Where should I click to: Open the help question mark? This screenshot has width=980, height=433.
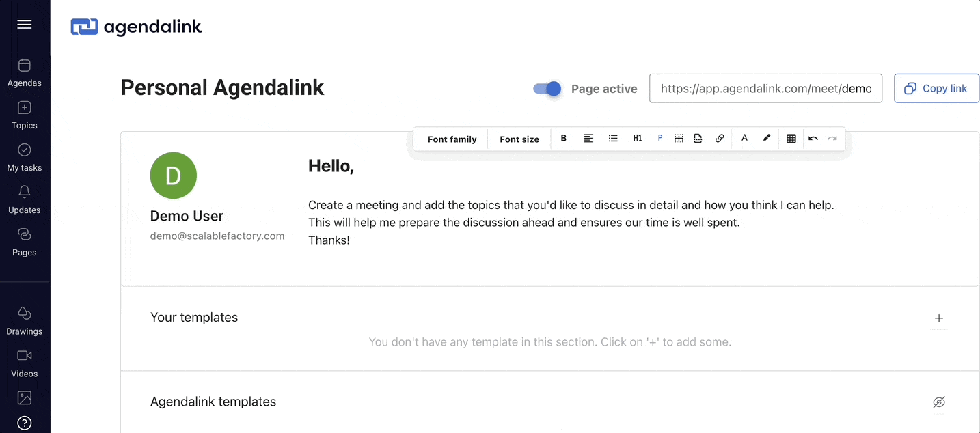pyautogui.click(x=25, y=423)
